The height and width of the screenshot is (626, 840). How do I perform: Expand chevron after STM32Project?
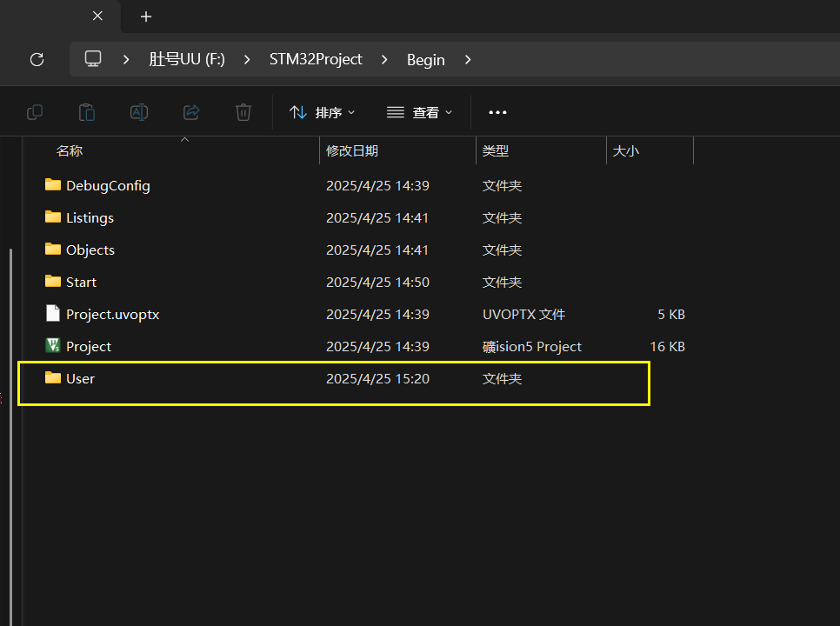(x=384, y=59)
